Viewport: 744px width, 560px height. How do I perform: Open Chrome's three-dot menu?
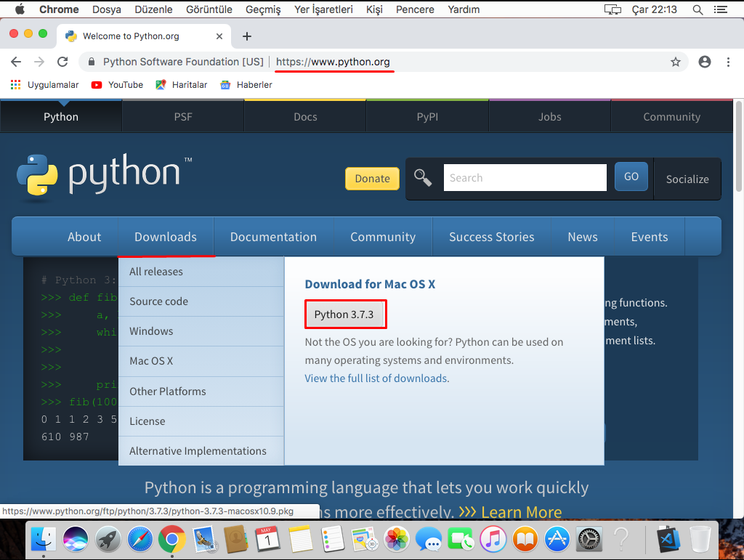click(729, 62)
